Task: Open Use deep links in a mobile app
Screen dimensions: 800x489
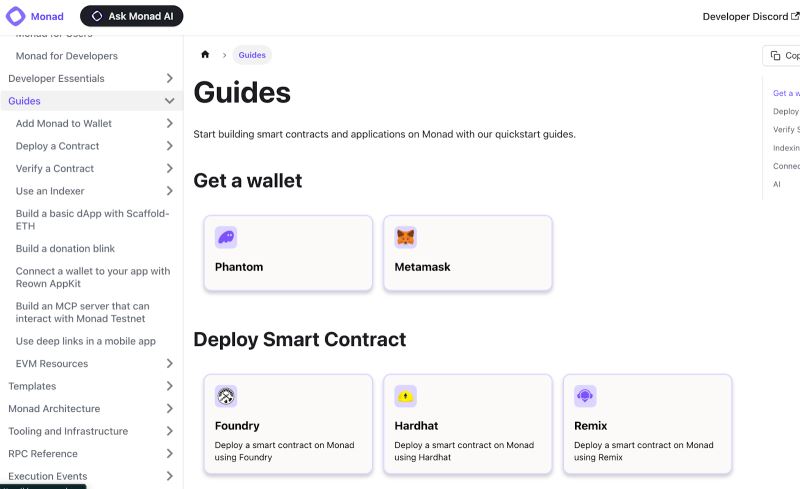Action: pyautogui.click(x=86, y=341)
